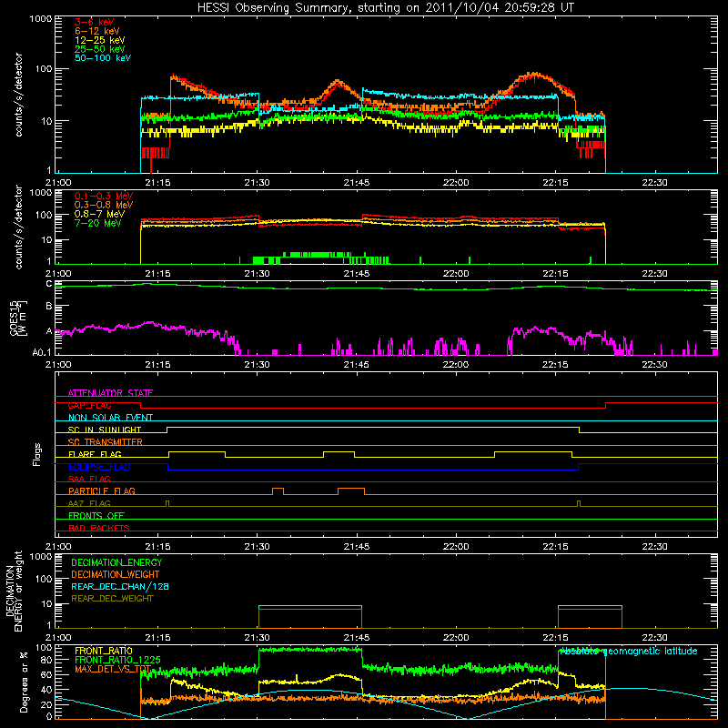Viewport: 728px width, 728px height.
Task: Click the A0.1 level label on GOES panel
Action: point(42,353)
